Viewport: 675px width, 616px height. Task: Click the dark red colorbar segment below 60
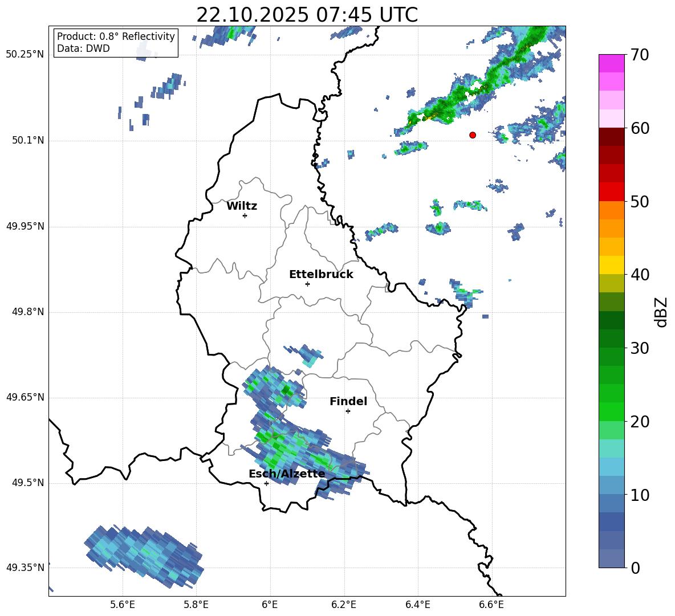point(611,136)
